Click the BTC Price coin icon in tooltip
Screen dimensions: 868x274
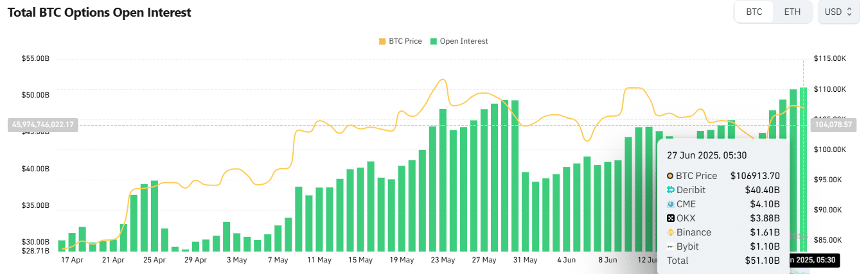(x=671, y=176)
